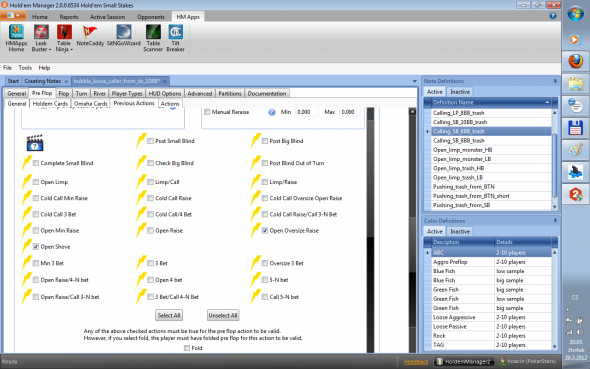590x369 pixels.
Task: Open HM Apps Home icon
Action: 16,38
